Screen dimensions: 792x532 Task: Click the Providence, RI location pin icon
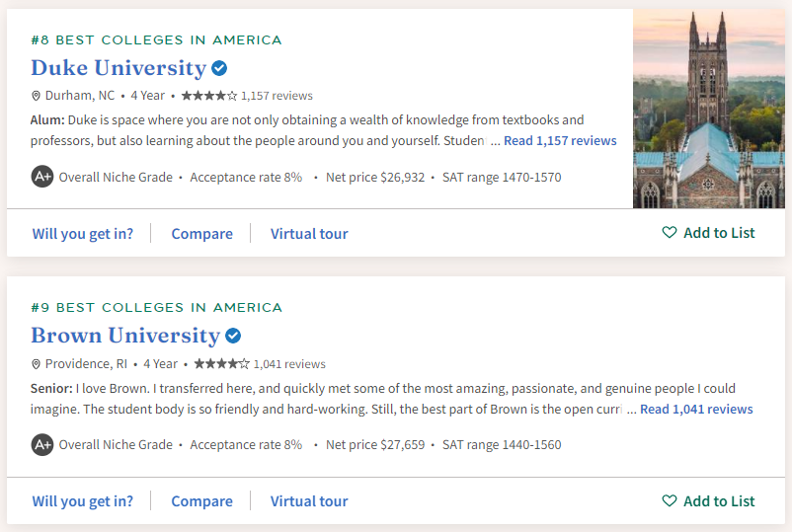tap(37, 364)
